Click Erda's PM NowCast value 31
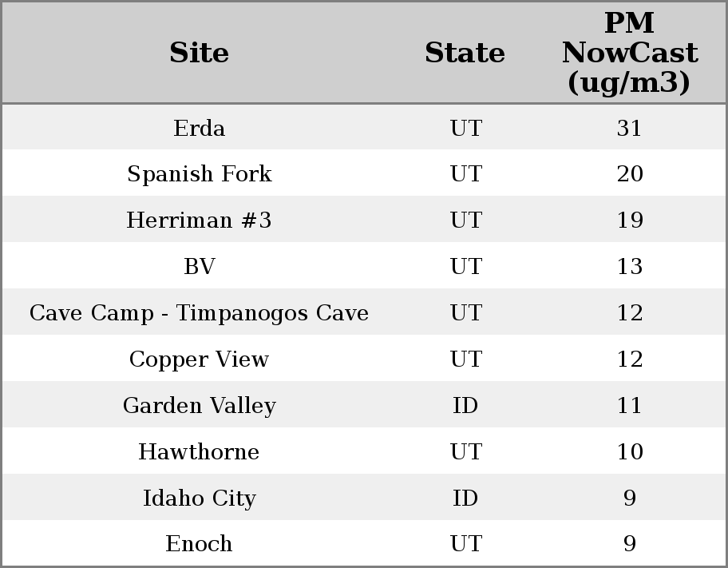 [x=629, y=128]
